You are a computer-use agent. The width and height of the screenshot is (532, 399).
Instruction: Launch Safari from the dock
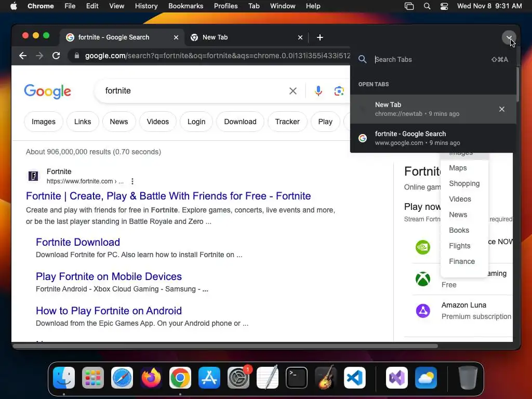click(122, 378)
